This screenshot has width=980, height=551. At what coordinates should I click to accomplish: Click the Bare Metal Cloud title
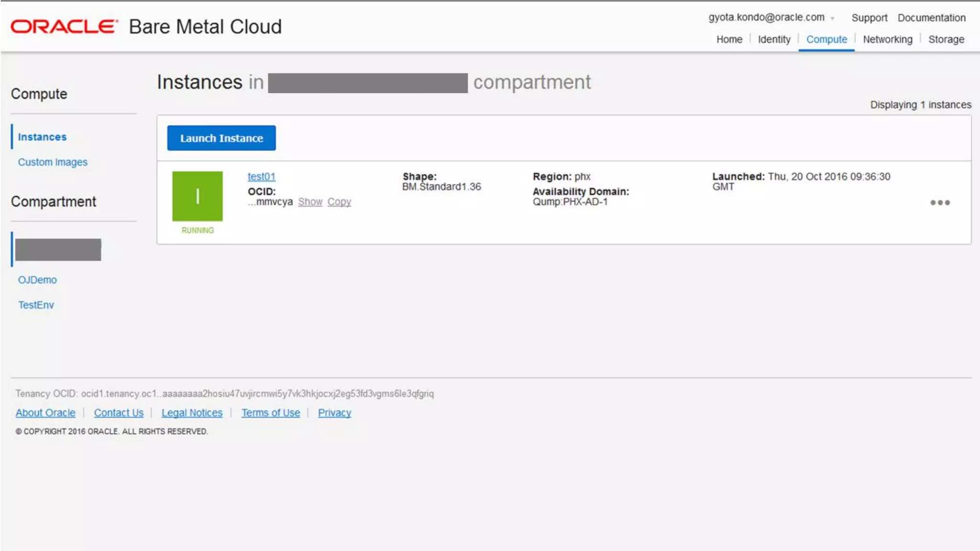pyautogui.click(x=205, y=27)
